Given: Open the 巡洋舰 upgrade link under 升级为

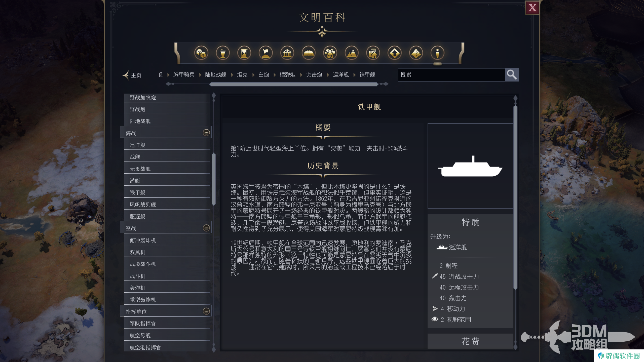Looking at the screenshot, I should [x=458, y=247].
